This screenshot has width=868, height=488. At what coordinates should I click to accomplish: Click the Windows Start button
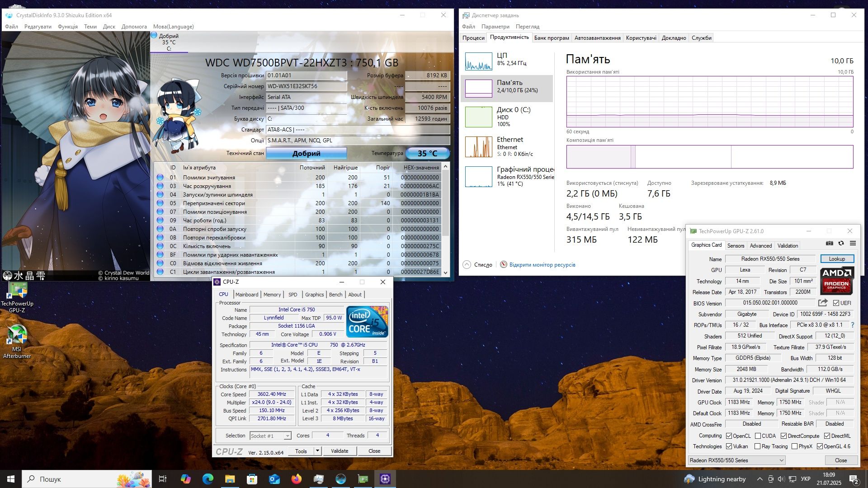tap(11, 479)
